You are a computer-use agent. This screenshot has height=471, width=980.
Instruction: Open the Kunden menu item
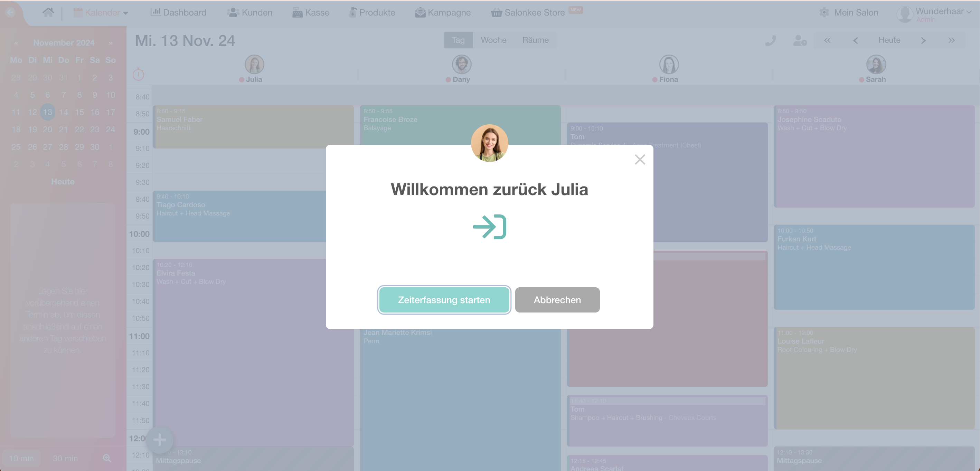coord(249,12)
